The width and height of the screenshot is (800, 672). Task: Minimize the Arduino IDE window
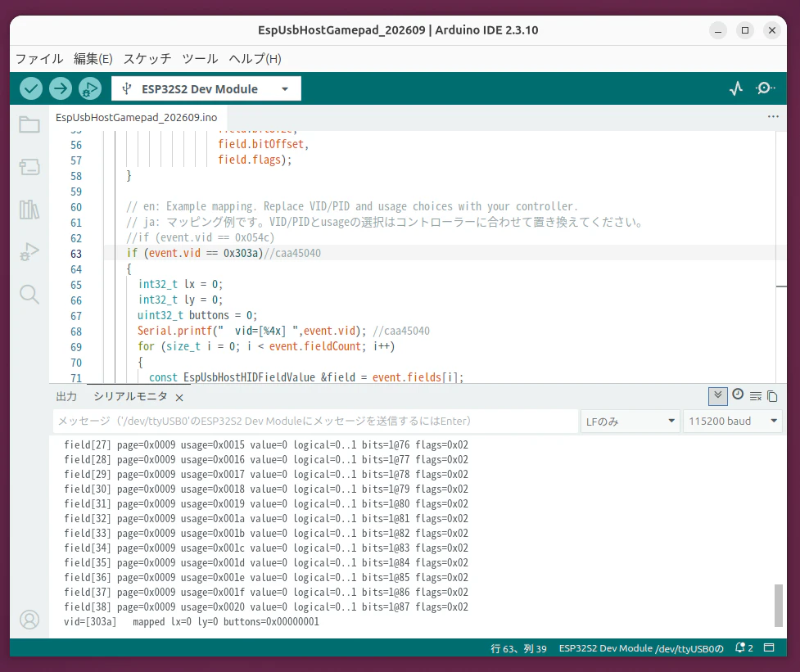click(x=718, y=30)
